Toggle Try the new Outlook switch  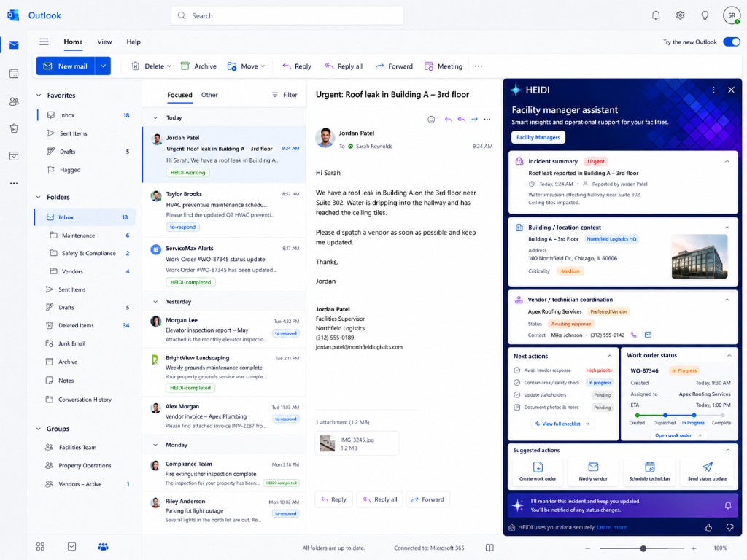pyautogui.click(x=731, y=42)
